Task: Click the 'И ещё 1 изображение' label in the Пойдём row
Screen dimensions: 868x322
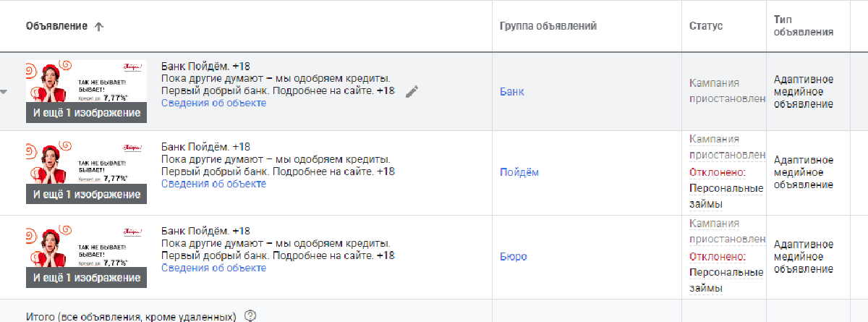Action: 86,195
